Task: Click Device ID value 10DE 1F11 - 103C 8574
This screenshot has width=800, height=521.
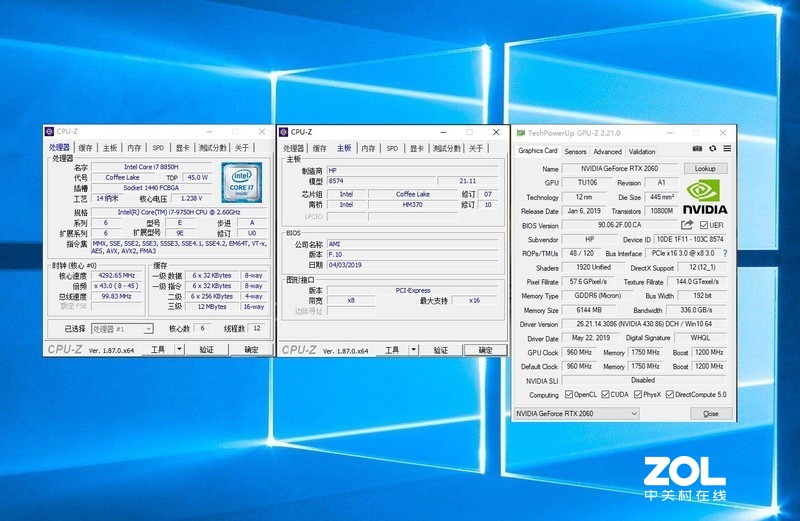Action: point(690,239)
